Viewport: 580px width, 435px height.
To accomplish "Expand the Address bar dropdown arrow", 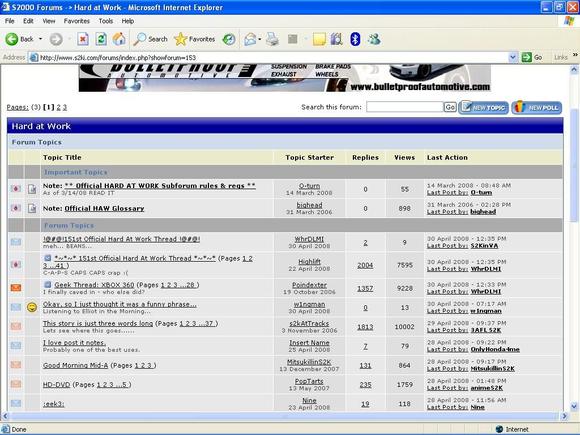I will click(x=513, y=57).
